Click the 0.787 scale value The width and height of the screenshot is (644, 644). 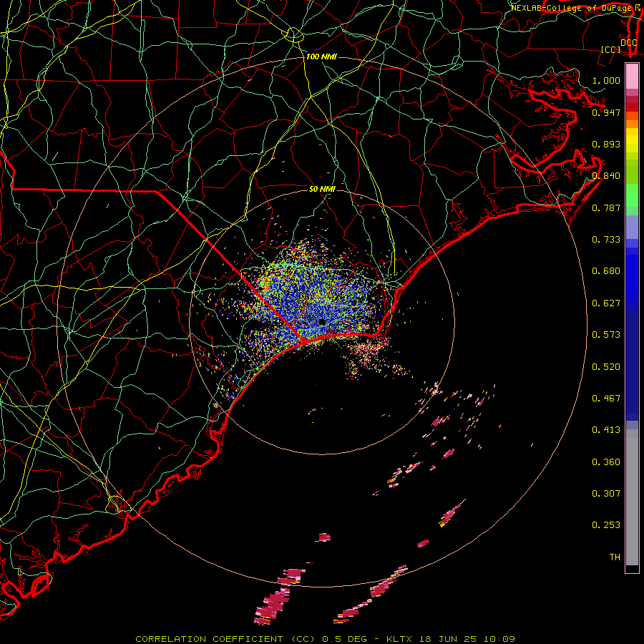coord(606,208)
